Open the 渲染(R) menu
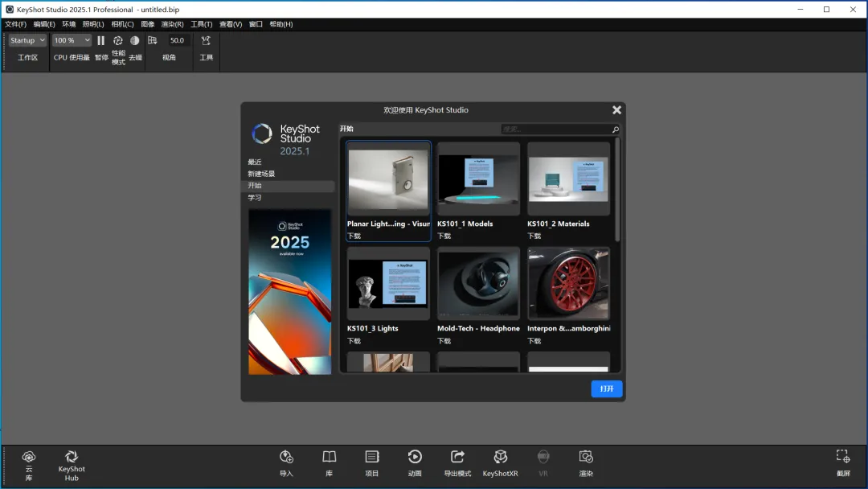The height and width of the screenshot is (489, 868). [172, 24]
